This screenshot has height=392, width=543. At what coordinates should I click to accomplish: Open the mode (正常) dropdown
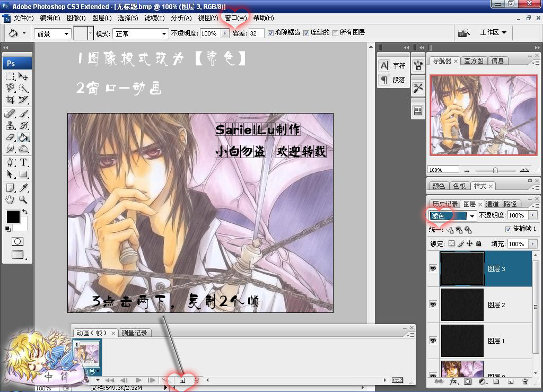pyautogui.click(x=141, y=33)
